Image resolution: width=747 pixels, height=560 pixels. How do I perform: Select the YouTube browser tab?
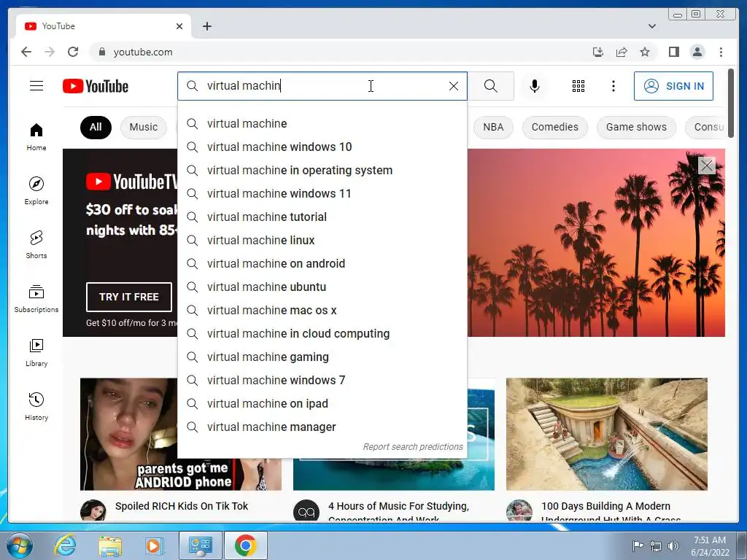point(104,26)
